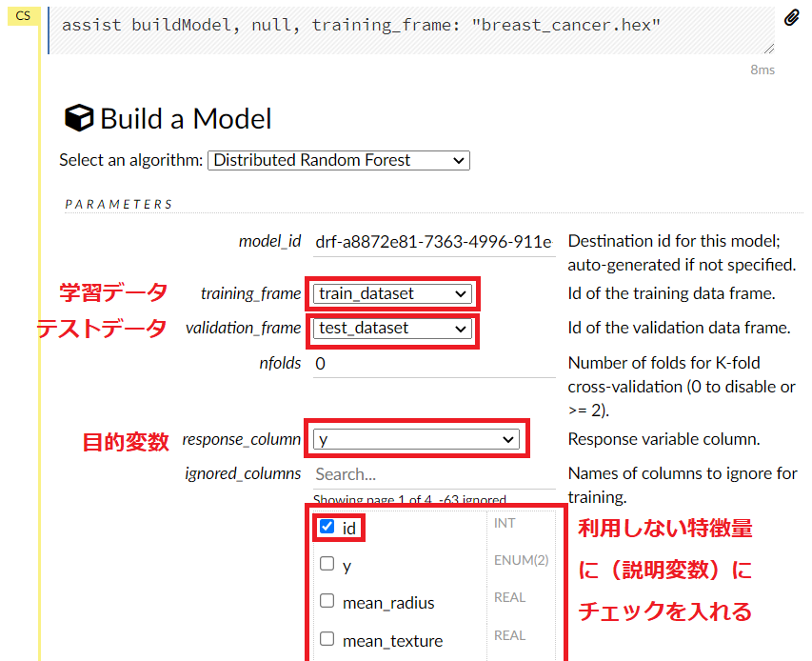Image resolution: width=812 pixels, height=661 pixels.
Task: Click the cube icon next to Build a Model
Action: [x=79, y=118]
